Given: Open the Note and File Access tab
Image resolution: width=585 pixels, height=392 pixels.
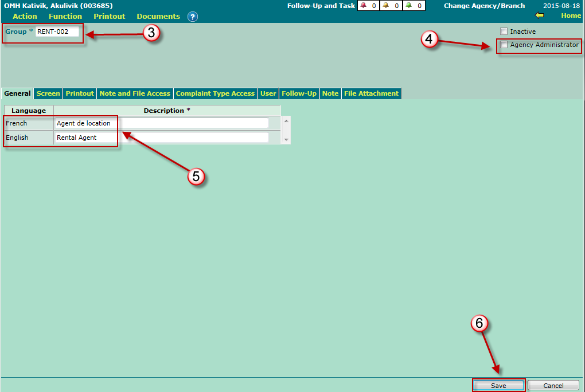Looking at the screenshot, I should [x=135, y=93].
